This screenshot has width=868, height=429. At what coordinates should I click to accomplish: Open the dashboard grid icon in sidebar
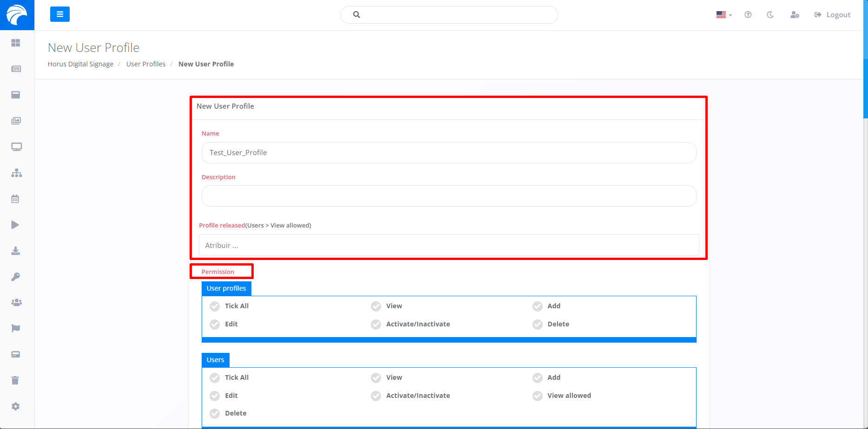tap(16, 43)
